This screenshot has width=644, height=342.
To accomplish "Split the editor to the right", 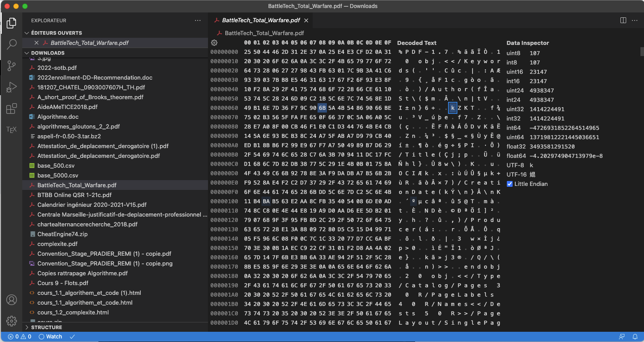I will click(623, 20).
